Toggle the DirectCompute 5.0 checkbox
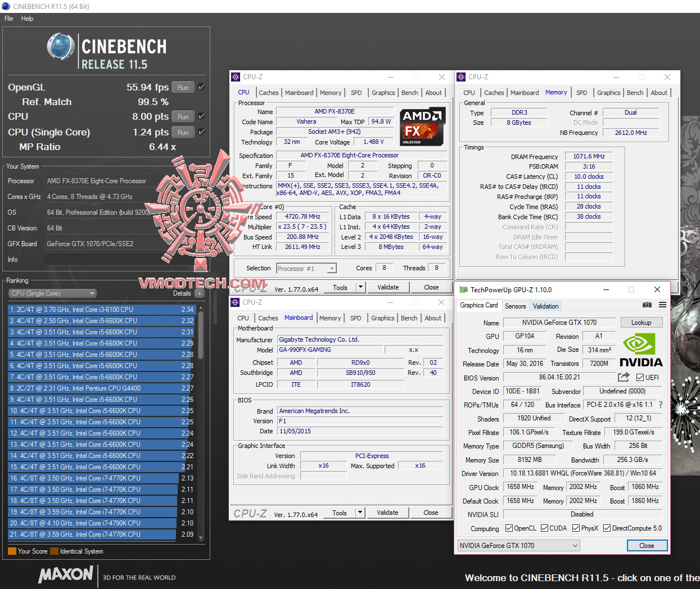This screenshot has width=700, height=589. click(x=607, y=528)
